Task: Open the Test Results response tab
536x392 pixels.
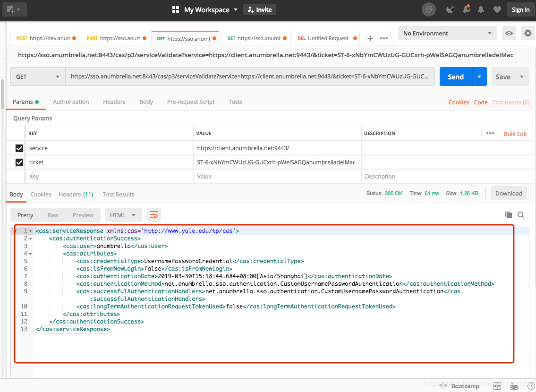Action: [x=119, y=195]
